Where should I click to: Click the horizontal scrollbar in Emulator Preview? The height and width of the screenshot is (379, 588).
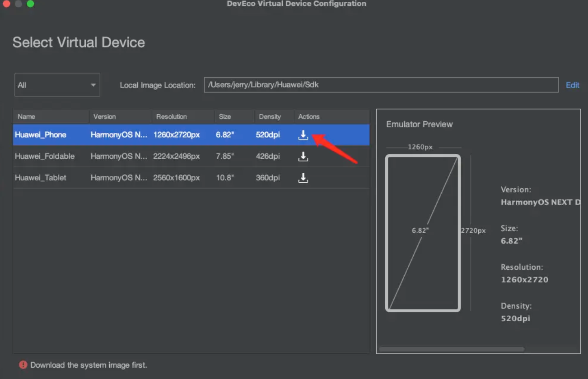pos(452,349)
